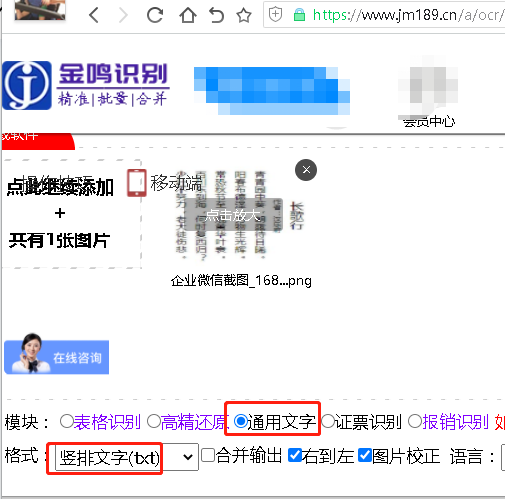Toggle the 图片校正 checkbox
This screenshot has height=499, width=505.
tap(365, 455)
